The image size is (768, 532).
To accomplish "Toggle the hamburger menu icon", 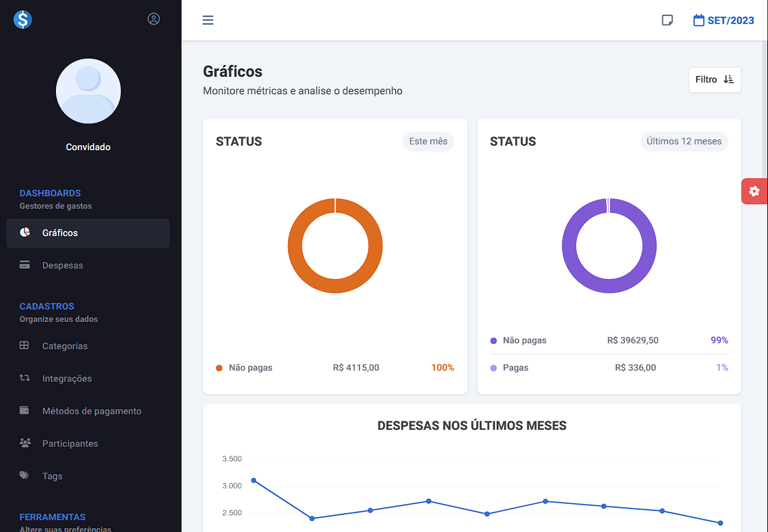I will tap(208, 20).
